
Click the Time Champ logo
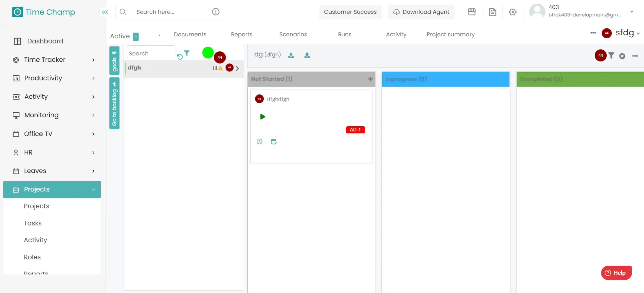click(43, 12)
